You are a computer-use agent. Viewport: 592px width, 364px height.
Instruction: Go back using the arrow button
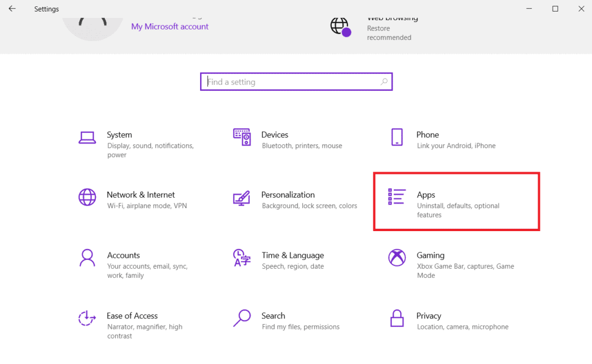12,9
